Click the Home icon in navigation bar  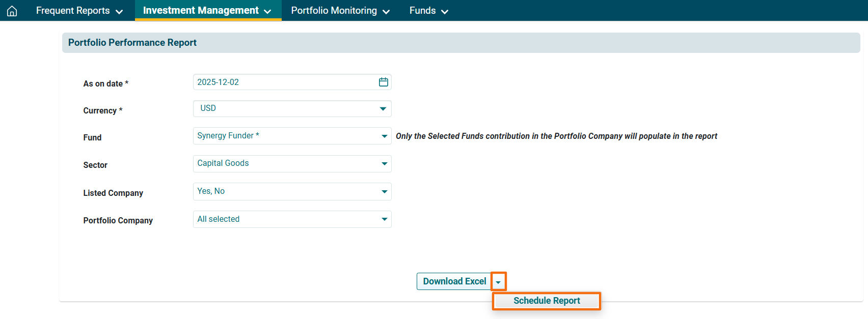12,11
